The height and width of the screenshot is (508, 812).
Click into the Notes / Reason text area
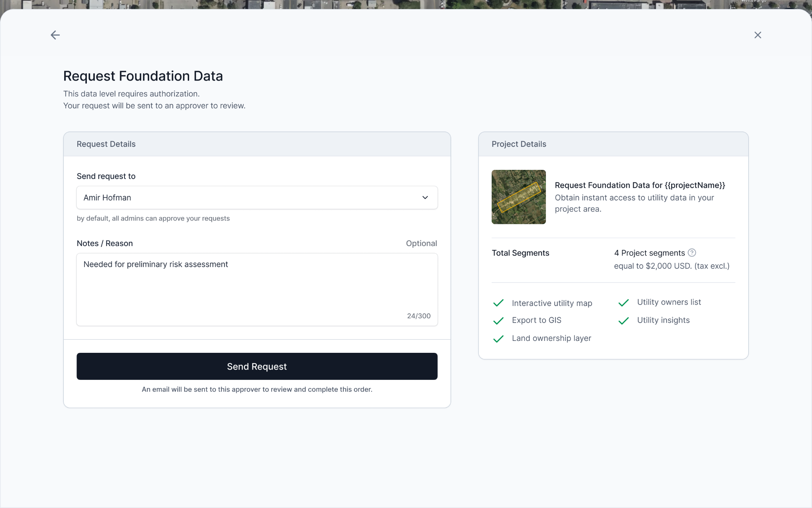click(x=257, y=290)
